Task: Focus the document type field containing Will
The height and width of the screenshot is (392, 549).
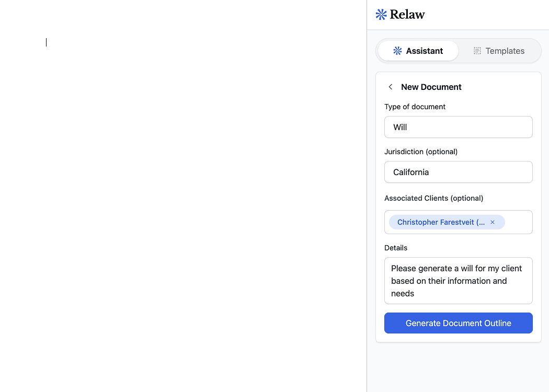Action: click(458, 127)
